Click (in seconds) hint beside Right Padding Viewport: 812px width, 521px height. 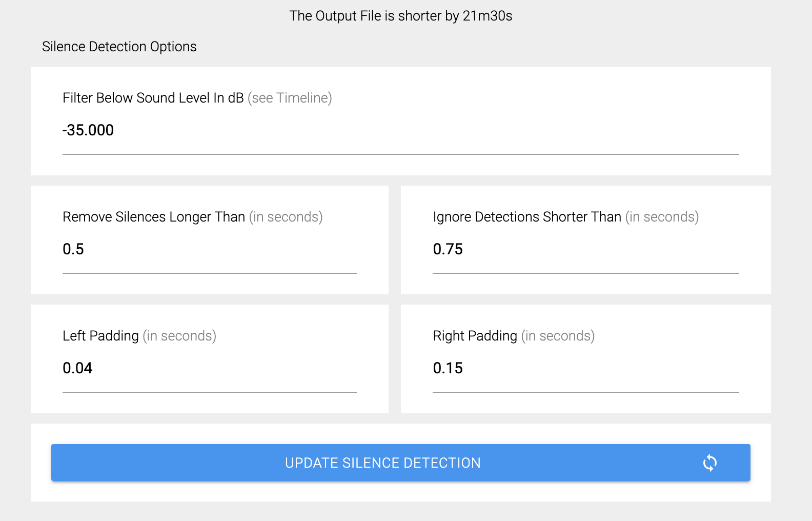[558, 336]
